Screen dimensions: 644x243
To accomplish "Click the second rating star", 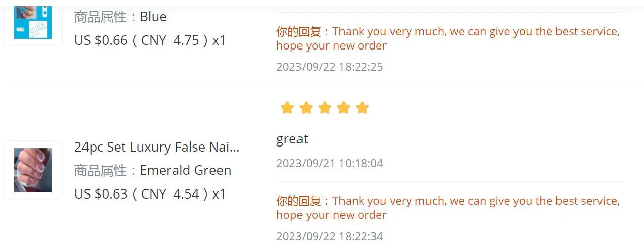I will point(306,108).
